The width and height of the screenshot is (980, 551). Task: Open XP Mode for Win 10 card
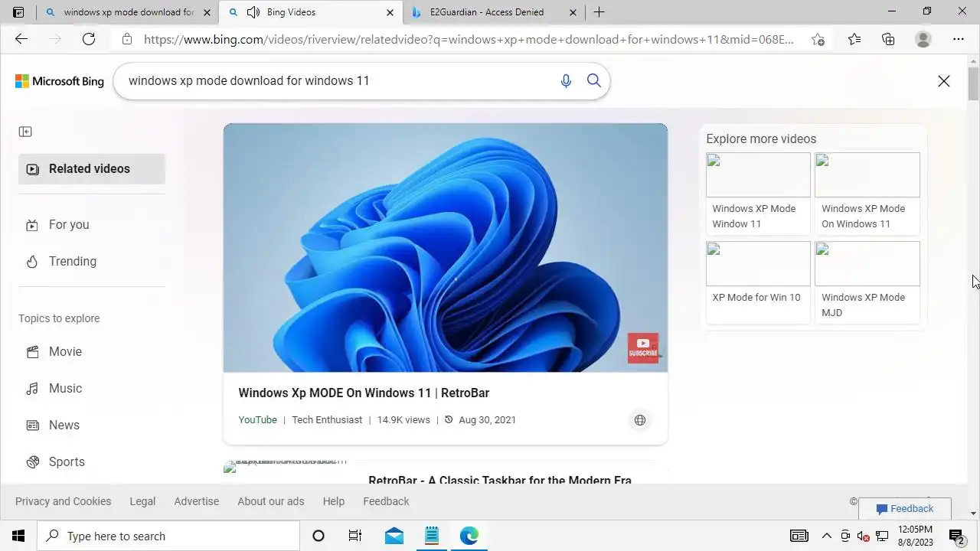click(758, 282)
